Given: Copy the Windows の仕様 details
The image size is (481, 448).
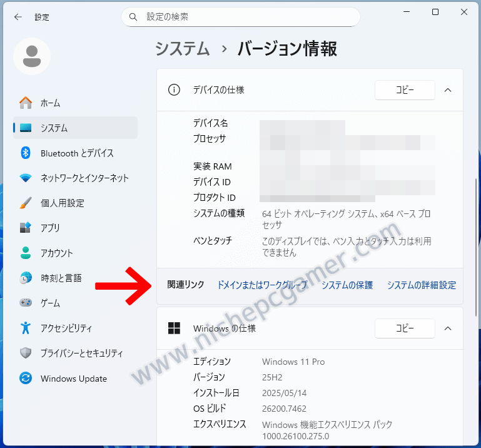Looking at the screenshot, I should pos(405,328).
